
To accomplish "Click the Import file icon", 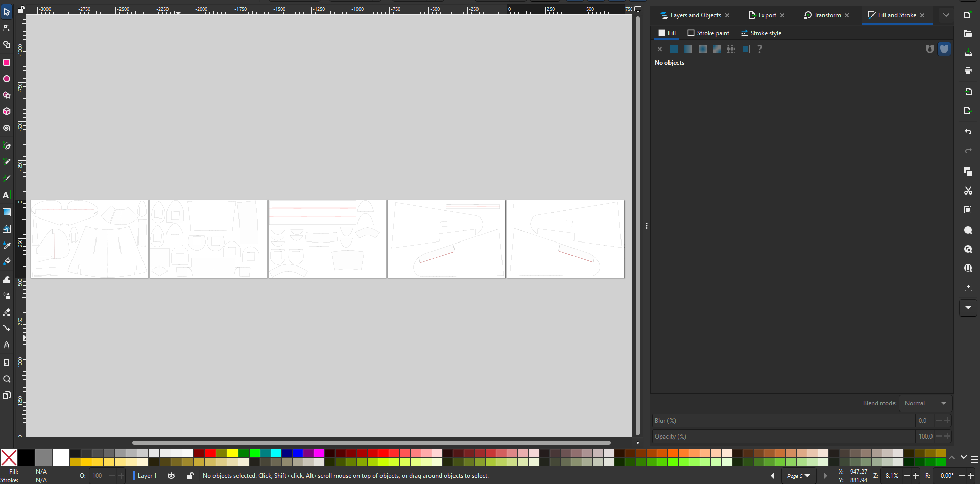I will (x=968, y=91).
